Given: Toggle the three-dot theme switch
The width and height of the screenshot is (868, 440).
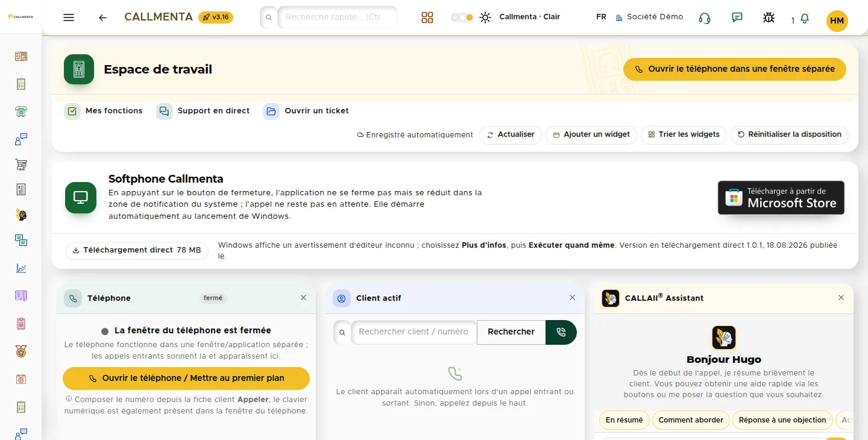Looking at the screenshot, I should [x=462, y=17].
